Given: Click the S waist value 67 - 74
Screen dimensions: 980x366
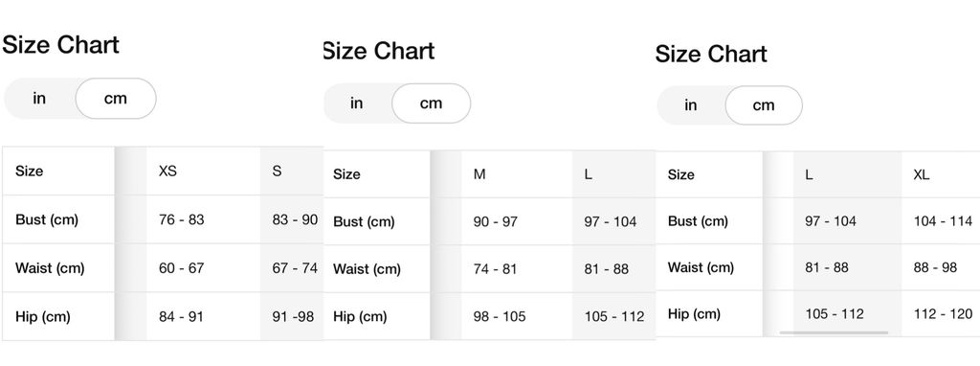Looking at the screenshot, I should pyautogui.click(x=295, y=267).
